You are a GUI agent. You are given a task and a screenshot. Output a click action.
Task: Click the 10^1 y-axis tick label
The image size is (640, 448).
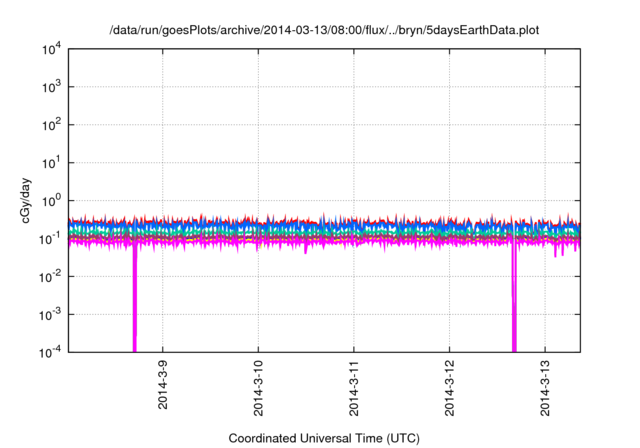(52, 163)
